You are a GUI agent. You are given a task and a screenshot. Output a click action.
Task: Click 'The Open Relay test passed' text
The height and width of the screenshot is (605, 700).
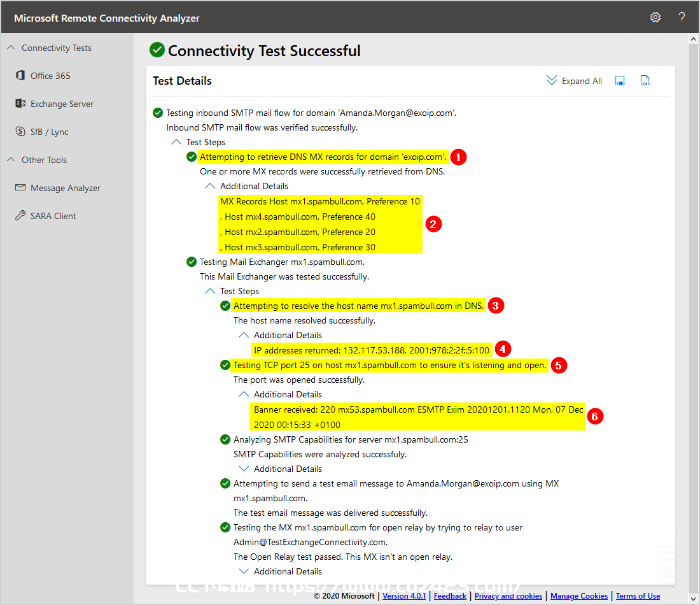point(343,557)
